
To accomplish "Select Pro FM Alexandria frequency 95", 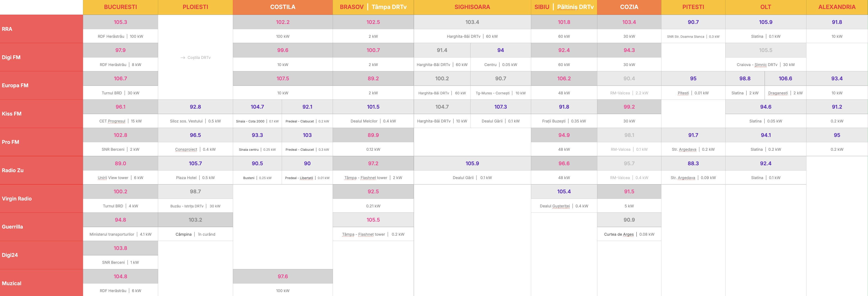I will pyautogui.click(x=837, y=135).
